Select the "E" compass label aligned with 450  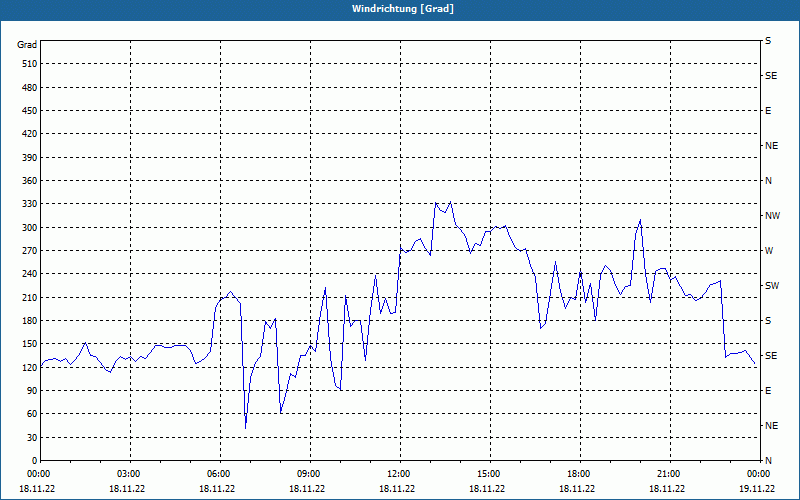[768, 111]
